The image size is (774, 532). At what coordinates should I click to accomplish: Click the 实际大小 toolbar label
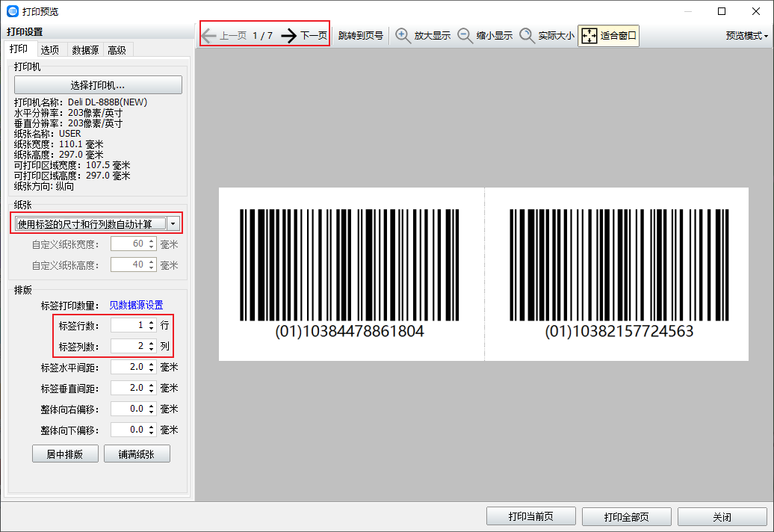[557, 36]
